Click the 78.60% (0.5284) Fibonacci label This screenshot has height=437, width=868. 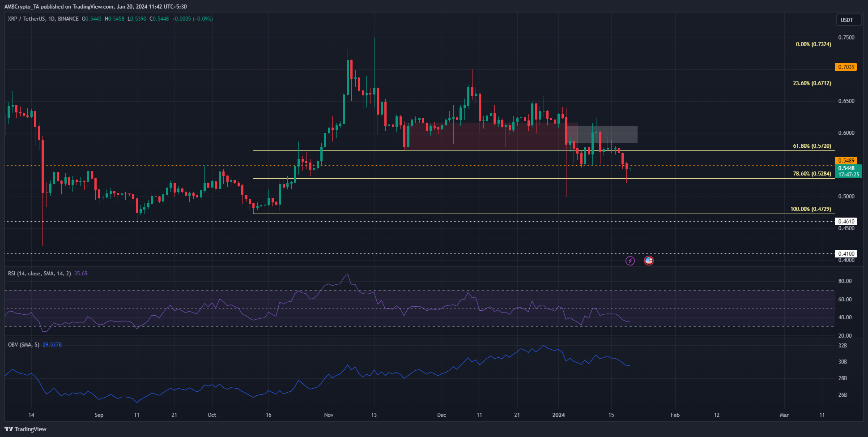click(812, 174)
